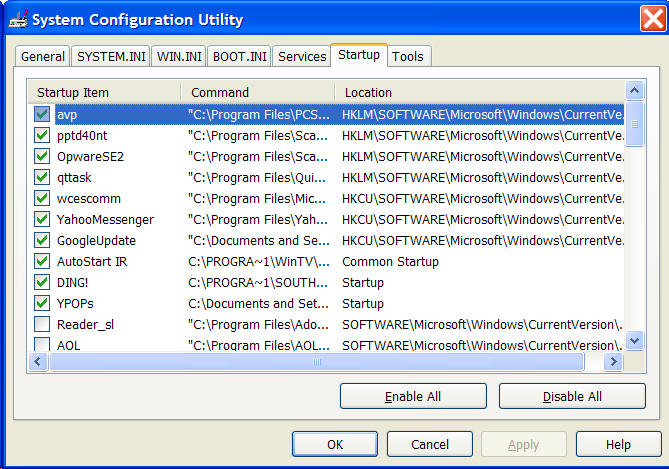Click Startup location in the YPOPs row

click(363, 303)
